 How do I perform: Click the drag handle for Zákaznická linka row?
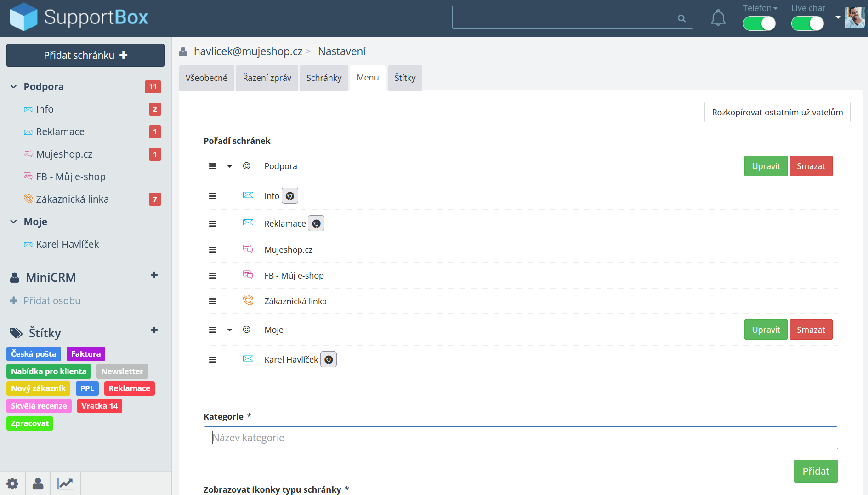pos(212,301)
